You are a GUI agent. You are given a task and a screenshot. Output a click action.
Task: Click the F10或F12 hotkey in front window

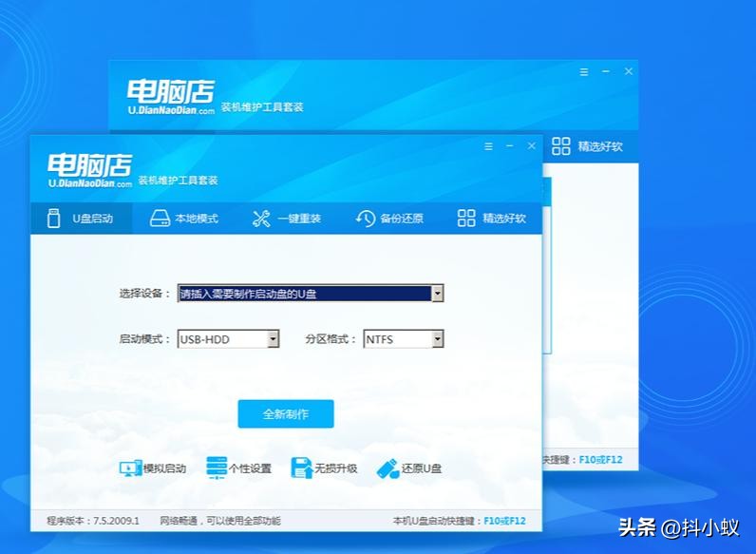(x=504, y=521)
